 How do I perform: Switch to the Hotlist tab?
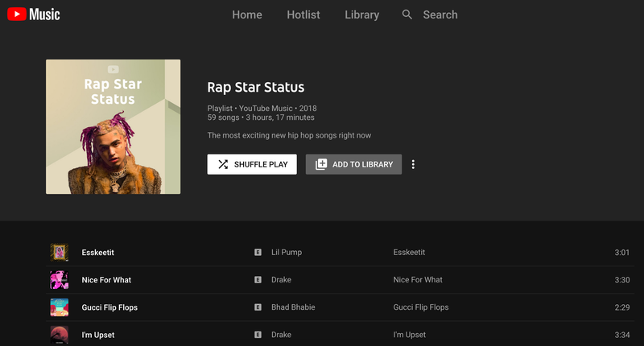(x=303, y=14)
